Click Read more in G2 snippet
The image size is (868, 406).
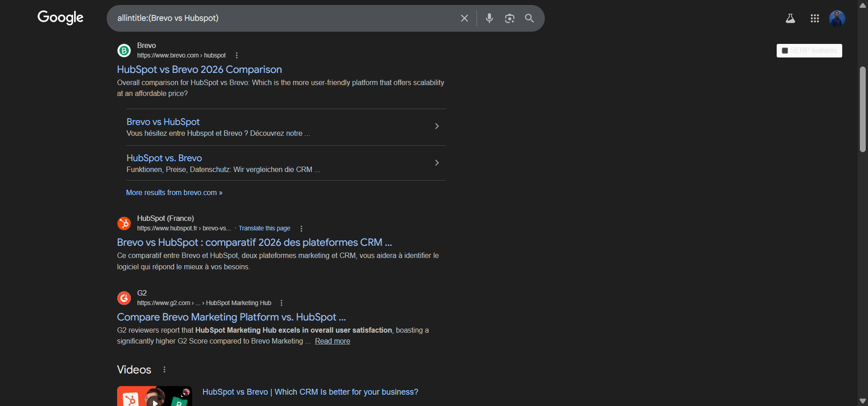click(x=332, y=341)
